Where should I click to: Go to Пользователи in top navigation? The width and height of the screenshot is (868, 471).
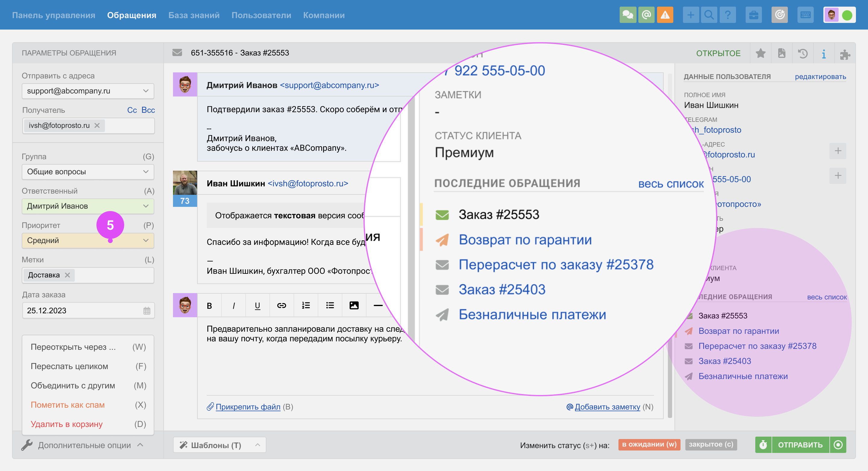261,15
